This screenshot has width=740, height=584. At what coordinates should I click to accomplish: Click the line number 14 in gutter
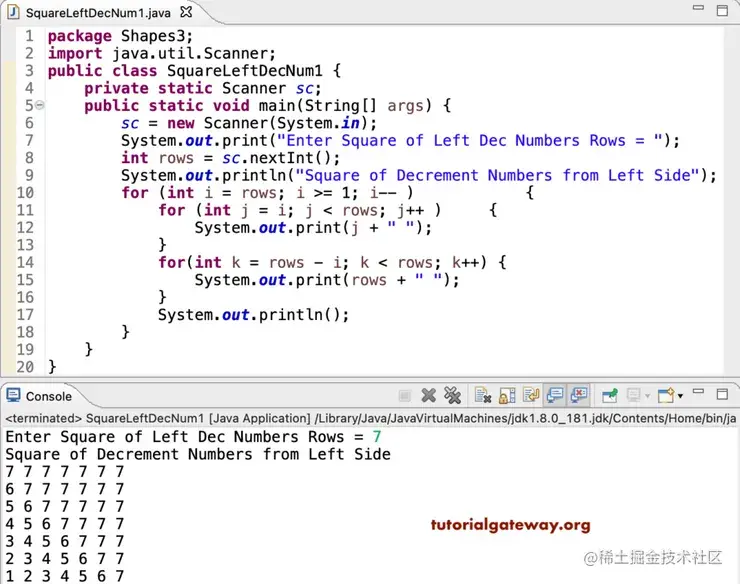coord(25,262)
